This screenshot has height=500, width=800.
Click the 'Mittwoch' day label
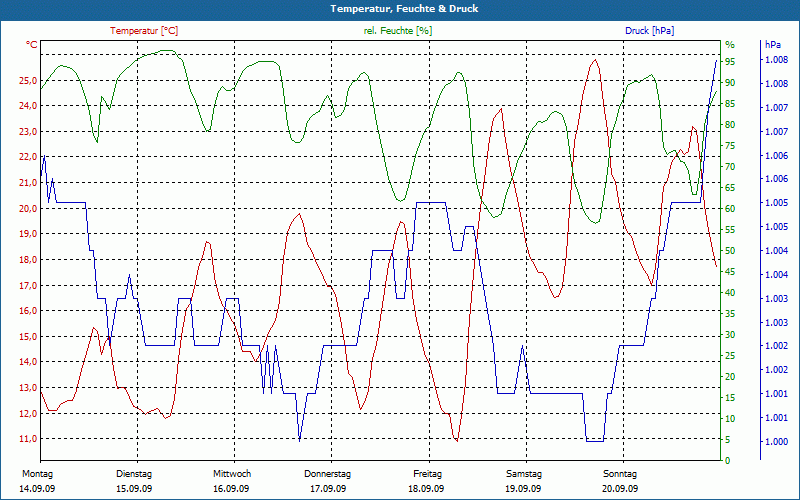(x=232, y=474)
